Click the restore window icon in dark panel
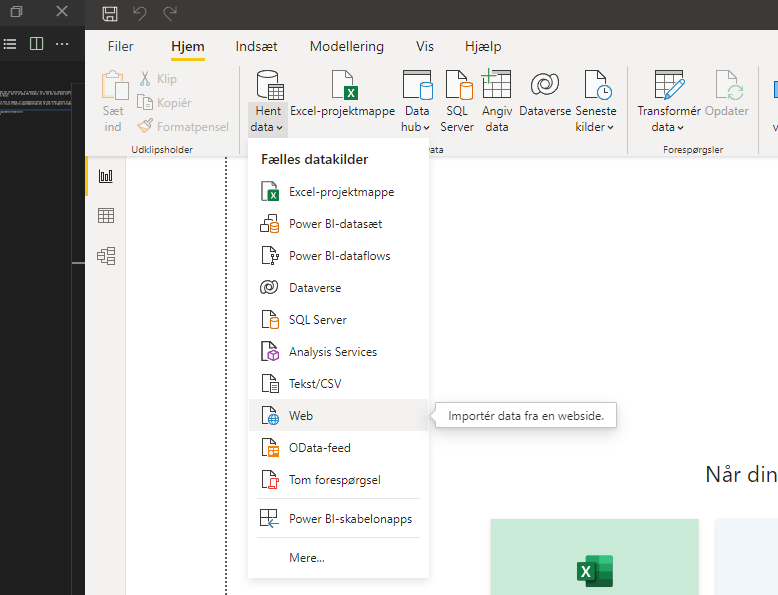Image resolution: width=778 pixels, height=595 pixels. coord(16,11)
